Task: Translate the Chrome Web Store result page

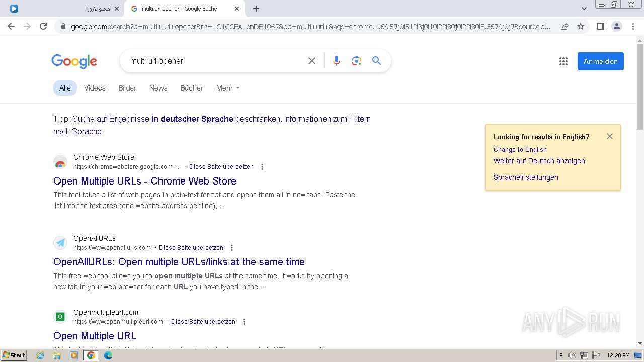Action: point(221,167)
